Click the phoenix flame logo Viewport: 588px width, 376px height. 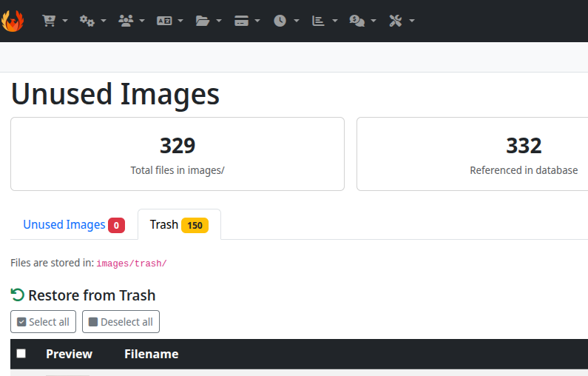[x=13, y=21]
